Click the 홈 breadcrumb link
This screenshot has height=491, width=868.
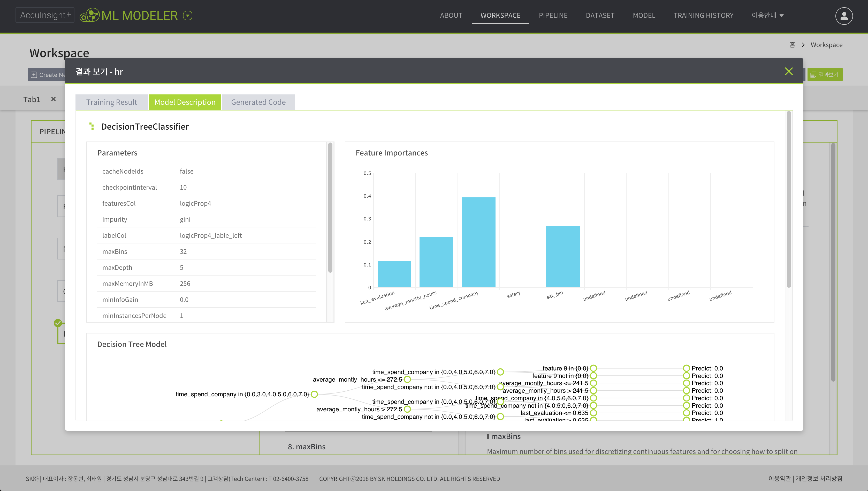[x=792, y=45]
